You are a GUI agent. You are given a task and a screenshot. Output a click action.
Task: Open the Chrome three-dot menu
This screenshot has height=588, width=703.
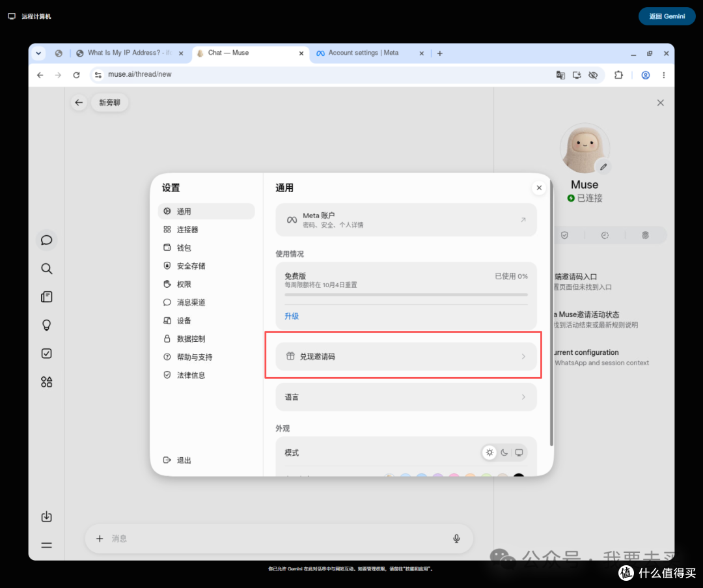click(x=664, y=75)
